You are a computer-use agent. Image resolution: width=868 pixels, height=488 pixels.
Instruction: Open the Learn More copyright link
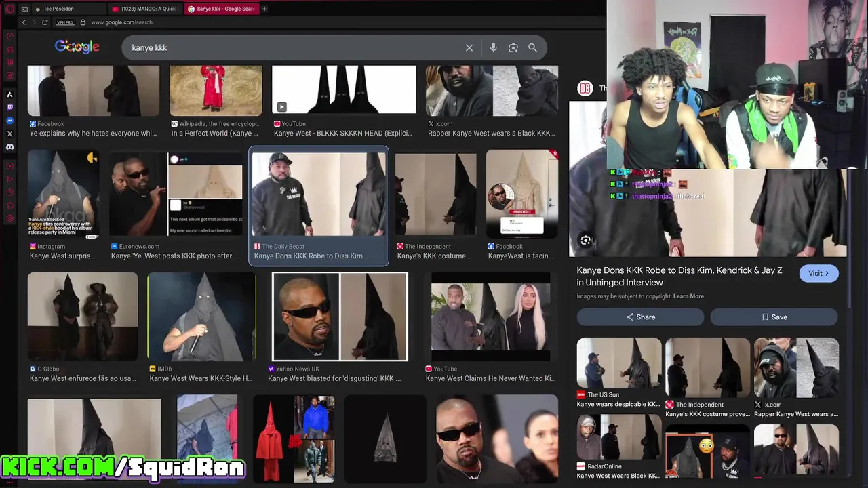688,296
